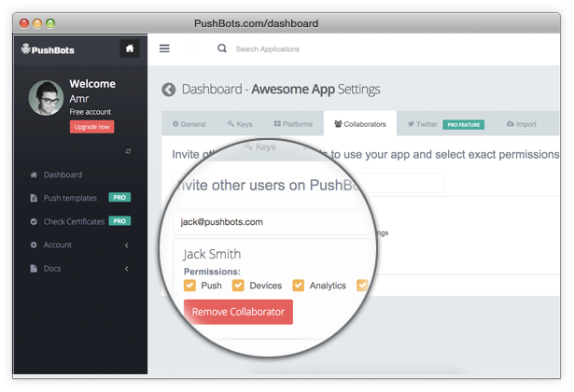
Task: Click the Free account label
Action: pos(90,112)
